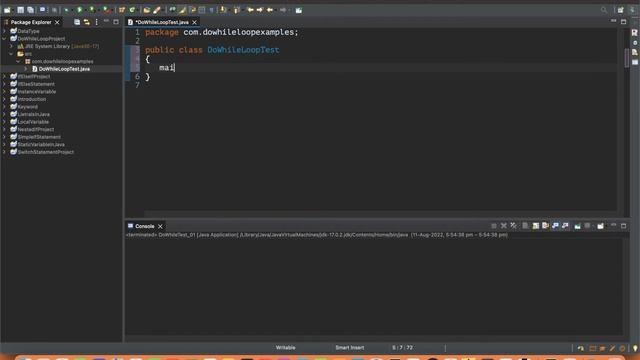Click the Back navigation arrow in toolbar
The height and width of the screenshot is (360, 640).
click(x=269, y=10)
